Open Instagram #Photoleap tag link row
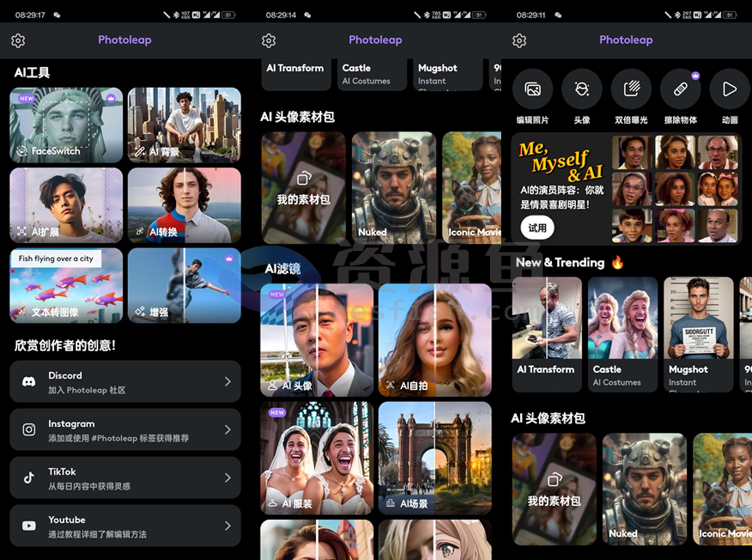This screenshot has height=560, width=752. click(125, 430)
